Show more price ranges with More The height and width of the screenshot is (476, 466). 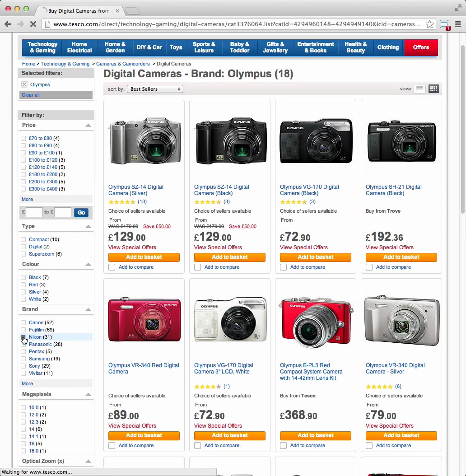coord(28,200)
